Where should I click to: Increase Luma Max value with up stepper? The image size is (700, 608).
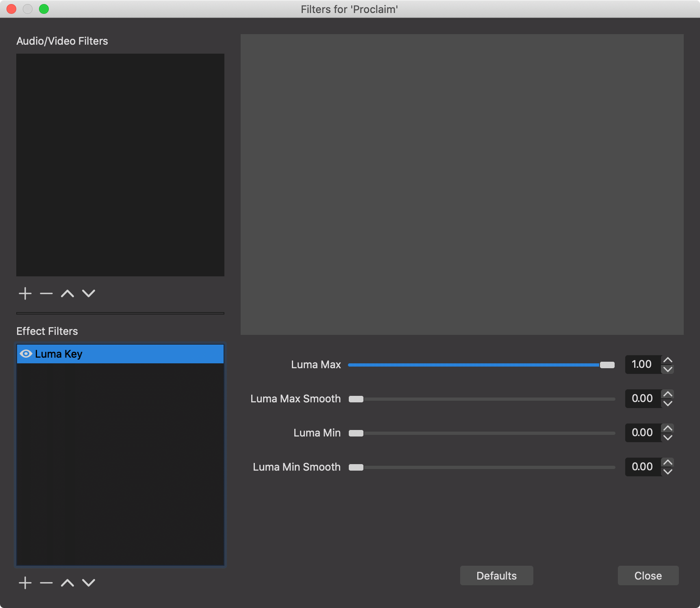668,360
